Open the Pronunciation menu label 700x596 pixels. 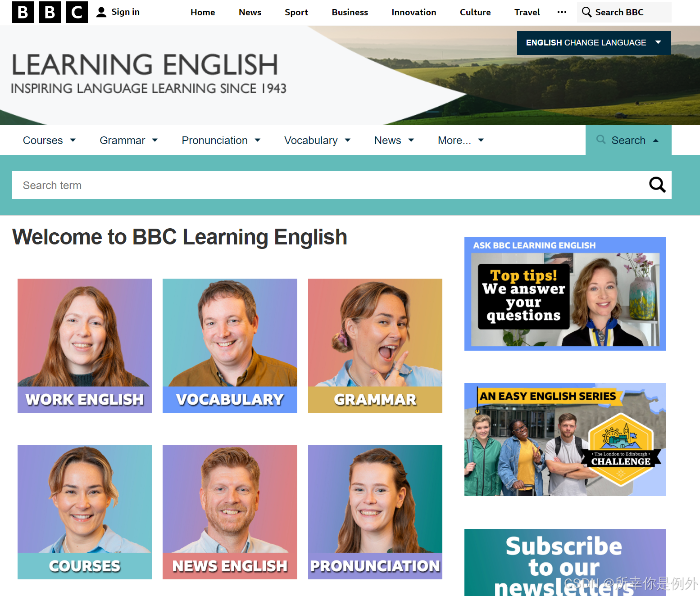click(214, 140)
